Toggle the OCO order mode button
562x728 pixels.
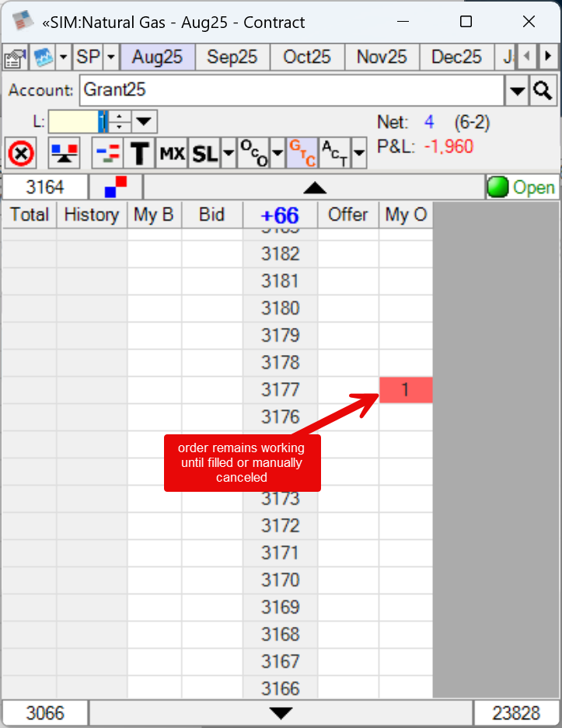[252, 154]
